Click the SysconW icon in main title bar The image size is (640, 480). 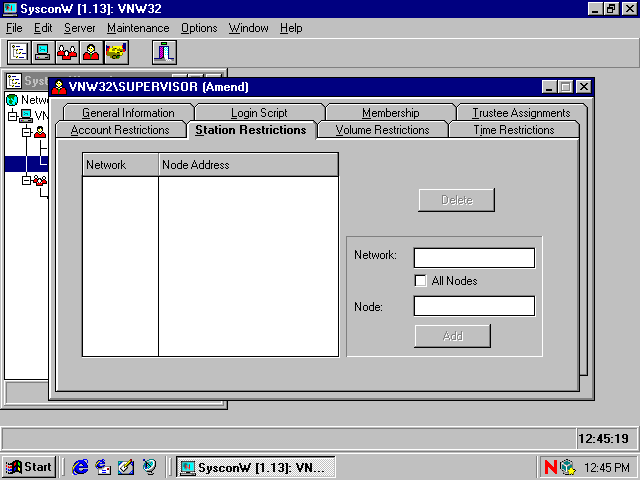(10, 9)
